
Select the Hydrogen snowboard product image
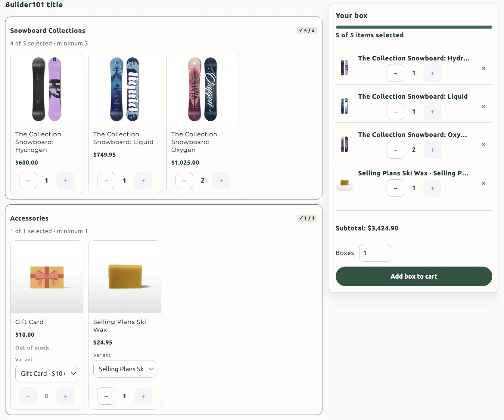(47, 89)
